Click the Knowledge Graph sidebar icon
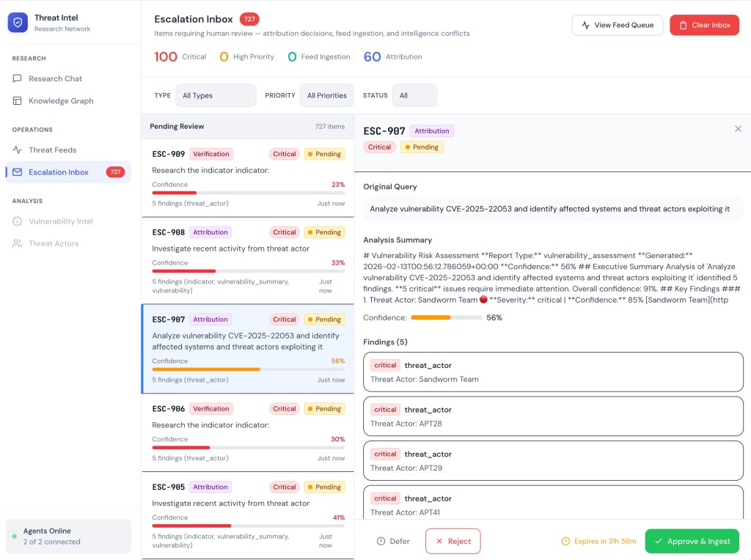The image size is (751, 560). [x=17, y=101]
